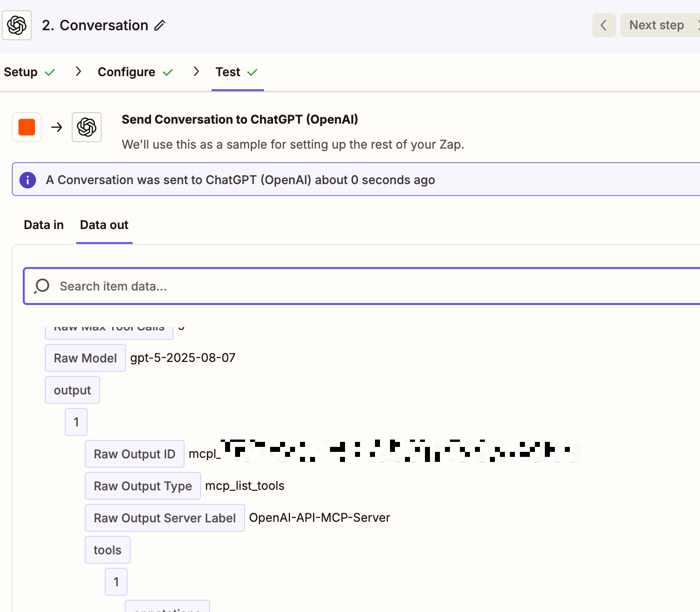Image resolution: width=700 pixels, height=612 pixels.
Task: Click the green checkmark beside Test
Action: pos(253,72)
